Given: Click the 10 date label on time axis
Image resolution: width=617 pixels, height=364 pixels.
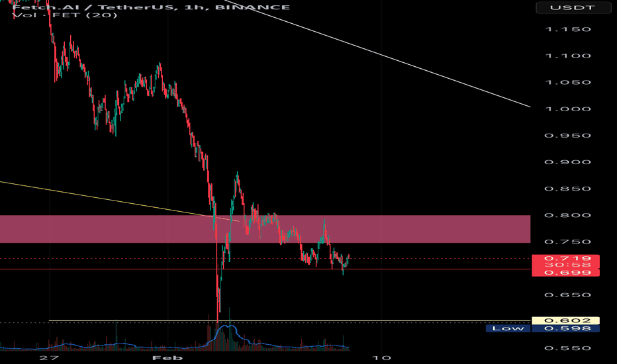Looking at the screenshot, I should tap(381, 357).
